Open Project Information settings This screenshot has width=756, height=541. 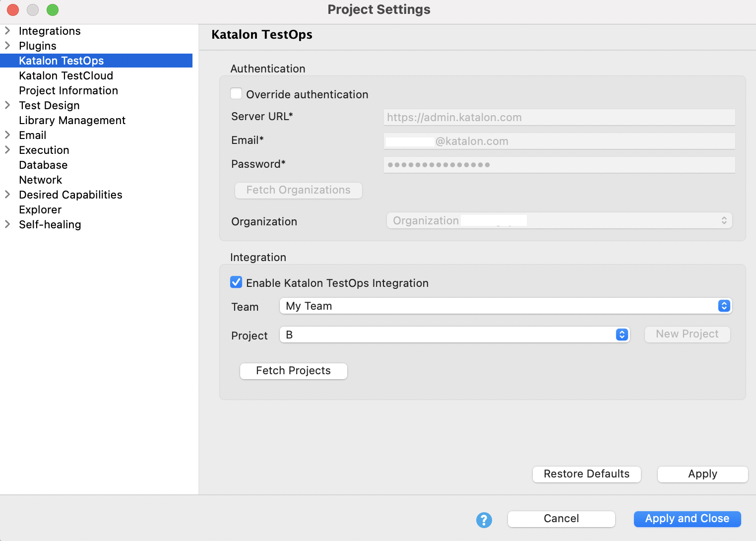click(68, 90)
